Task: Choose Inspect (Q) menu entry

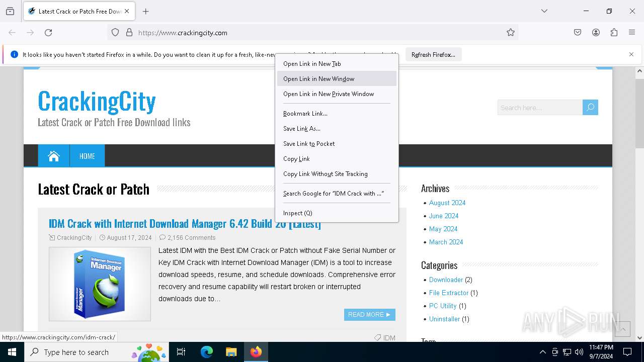Action: (337, 213)
